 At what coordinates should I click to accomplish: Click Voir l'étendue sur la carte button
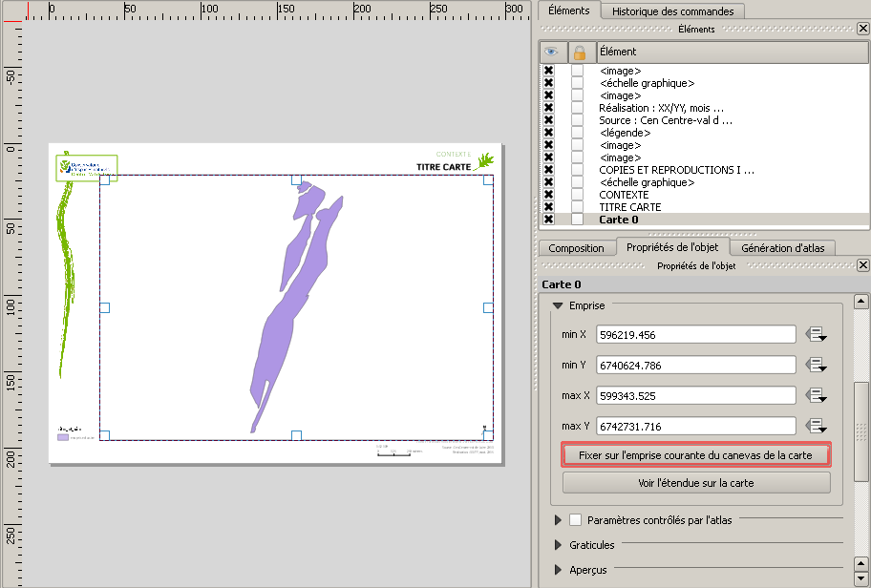(695, 483)
